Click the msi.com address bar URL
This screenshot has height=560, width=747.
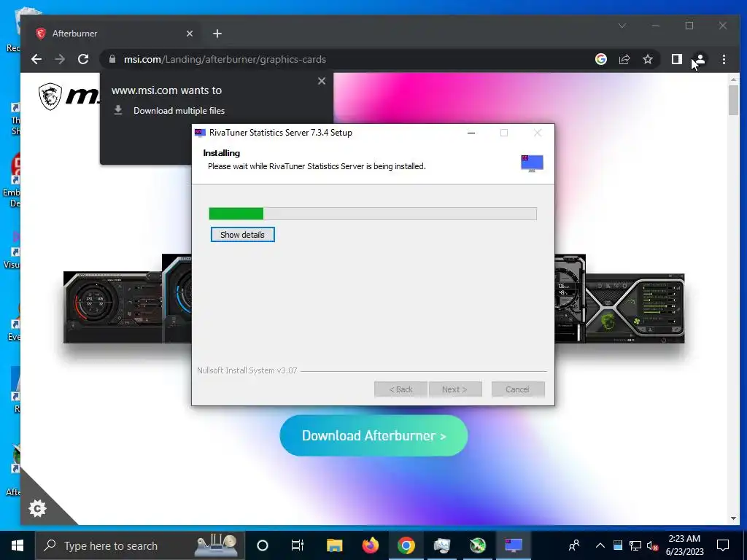(225, 59)
